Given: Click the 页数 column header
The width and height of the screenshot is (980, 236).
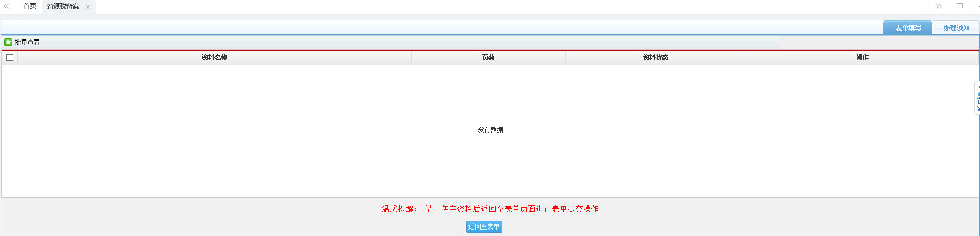Looking at the screenshot, I should (488, 57).
